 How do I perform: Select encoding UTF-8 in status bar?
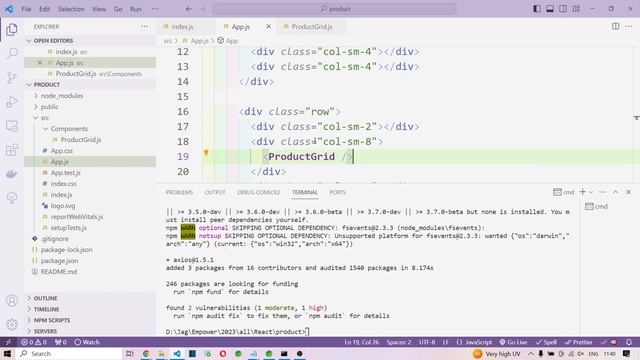point(427,342)
